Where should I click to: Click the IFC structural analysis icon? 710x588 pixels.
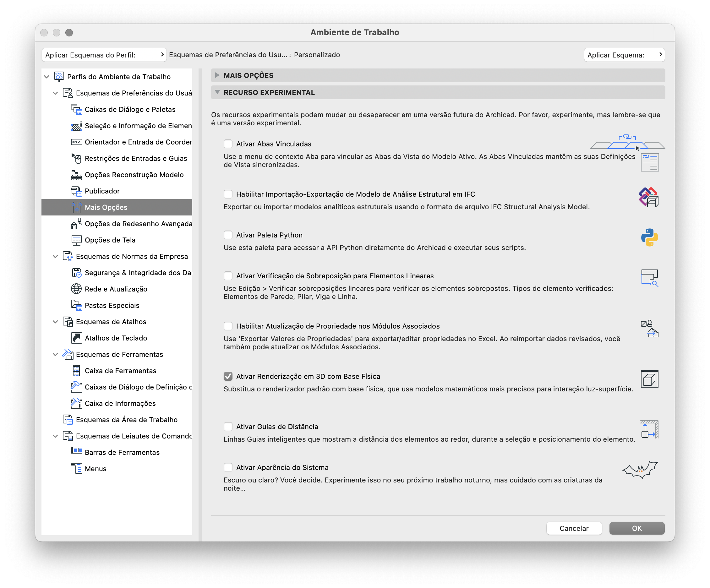tap(649, 197)
